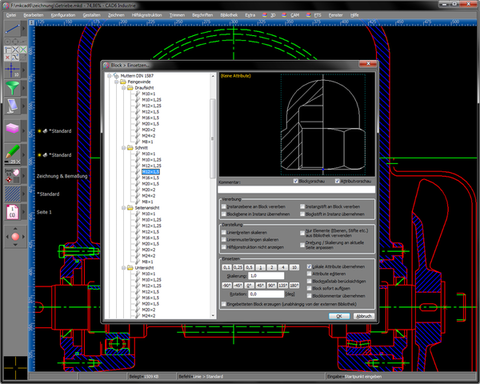Click the page sheet icon for Seite 1
480x384 pixels.
point(12,212)
